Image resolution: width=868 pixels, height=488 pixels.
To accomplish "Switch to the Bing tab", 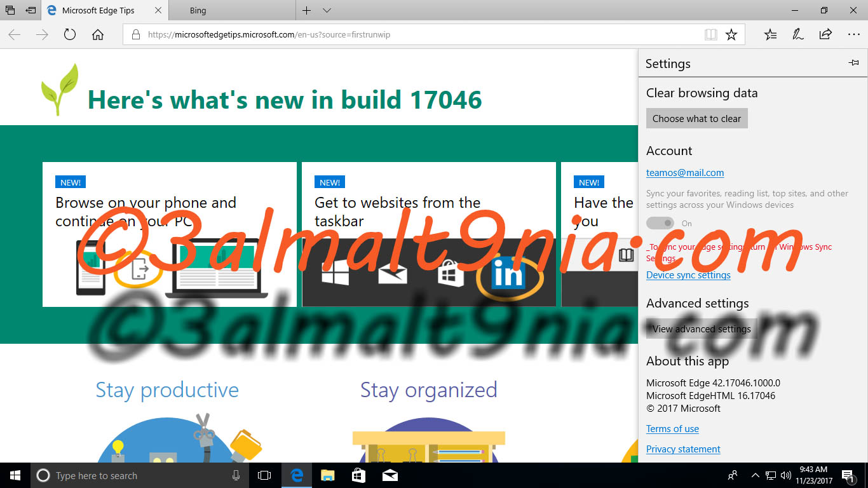I will coord(232,10).
